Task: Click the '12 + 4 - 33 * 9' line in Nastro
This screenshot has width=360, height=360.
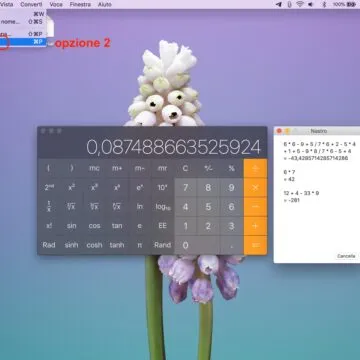Action: (x=301, y=193)
